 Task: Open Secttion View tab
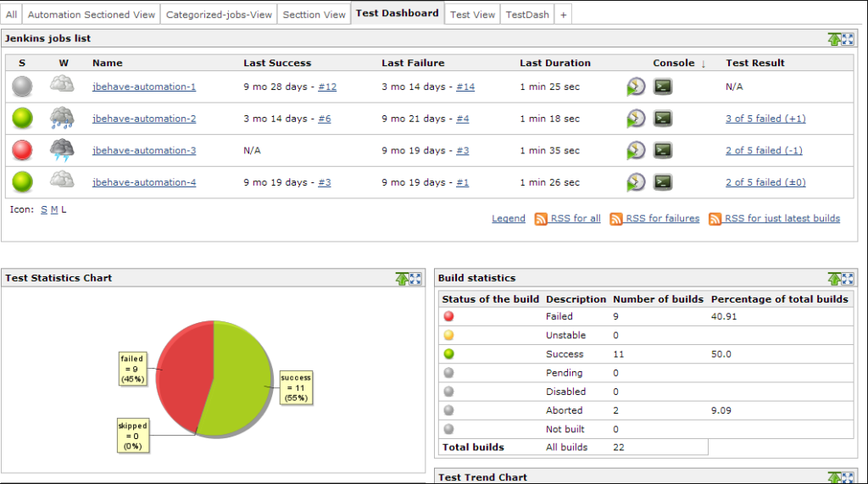pos(314,14)
